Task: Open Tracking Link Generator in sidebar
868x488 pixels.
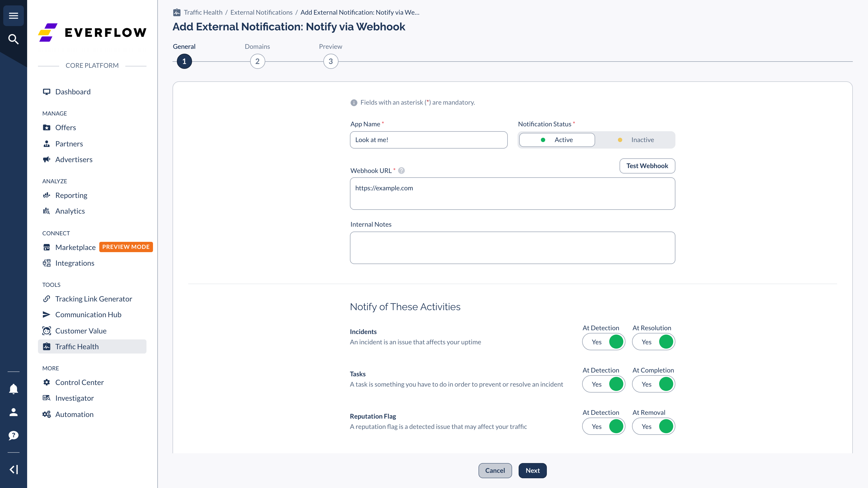Action: (x=93, y=299)
